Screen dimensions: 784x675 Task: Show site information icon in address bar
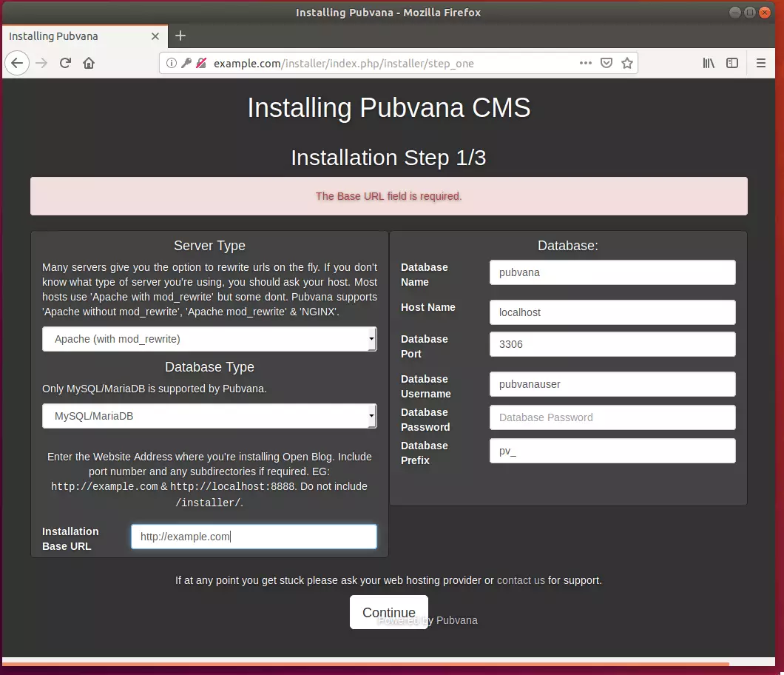pos(172,63)
